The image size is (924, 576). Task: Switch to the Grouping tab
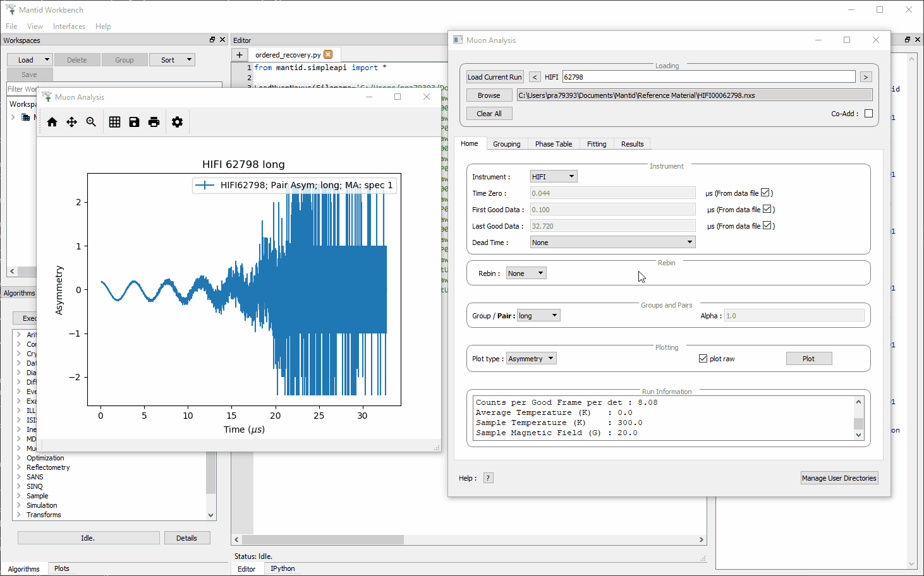pyautogui.click(x=506, y=144)
